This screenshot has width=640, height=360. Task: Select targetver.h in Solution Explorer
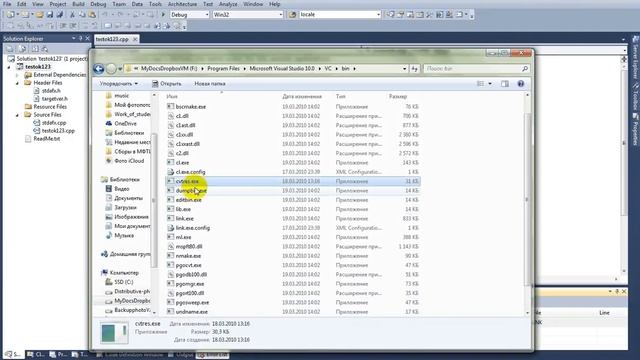pyautogui.click(x=55, y=99)
